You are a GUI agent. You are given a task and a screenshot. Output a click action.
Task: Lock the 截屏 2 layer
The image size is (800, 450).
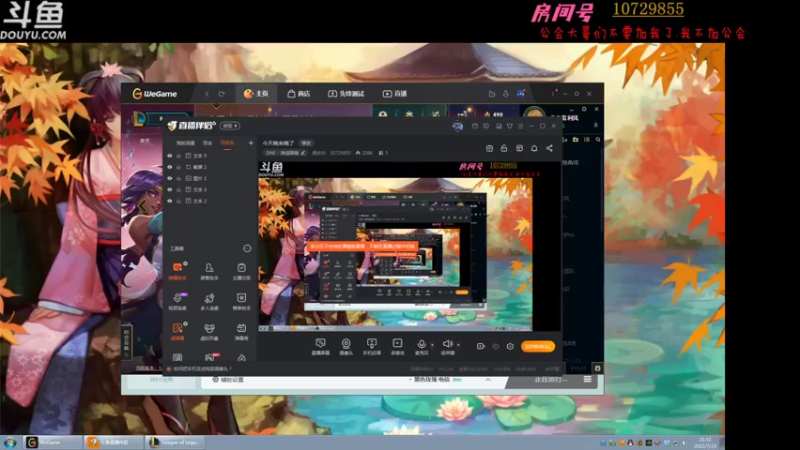(x=179, y=167)
